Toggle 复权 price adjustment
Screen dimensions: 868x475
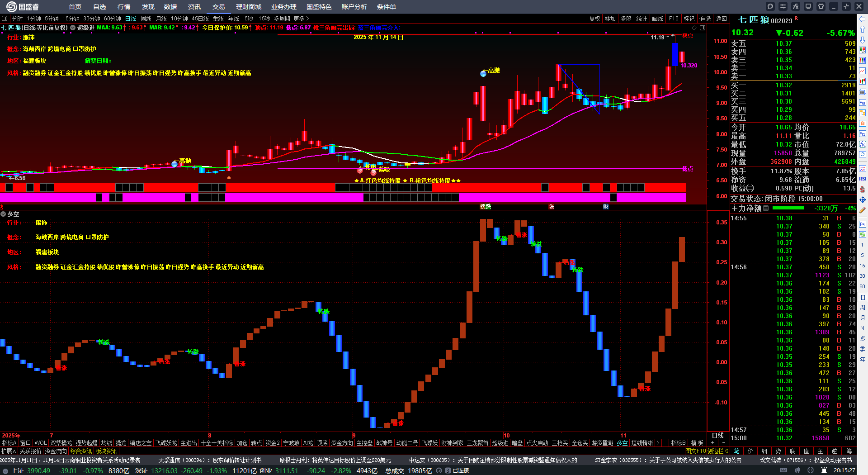[595, 19]
